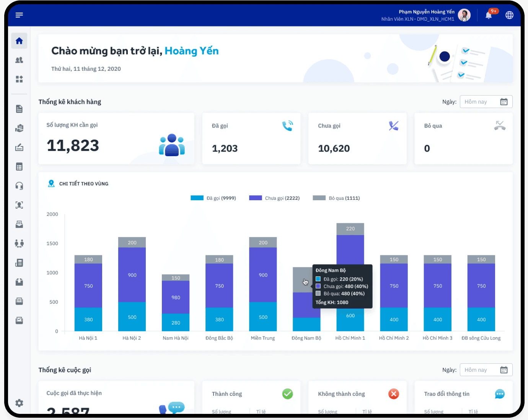Click the Hà Nội 1 blue 380 bar segment
The image size is (528, 420).
click(x=88, y=319)
